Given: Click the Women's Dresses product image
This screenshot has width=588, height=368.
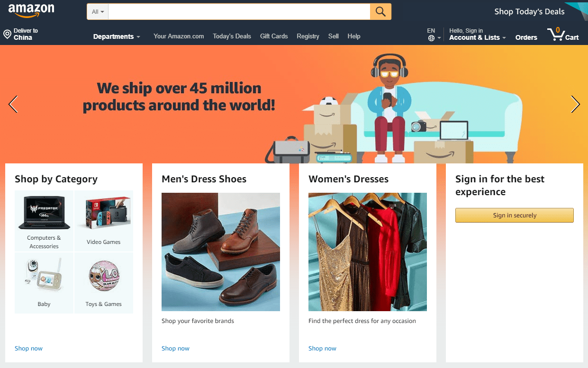Looking at the screenshot, I should (x=368, y=252).
